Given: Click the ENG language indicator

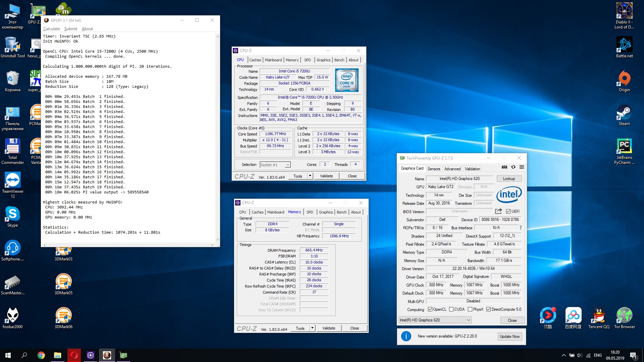Looking at the screenshot, I should coord(598,355).
